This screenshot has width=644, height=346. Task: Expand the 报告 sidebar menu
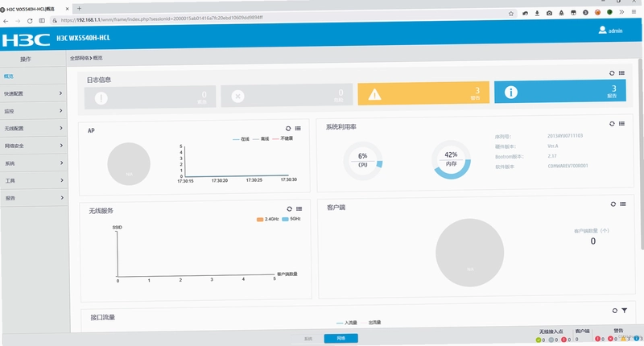click(x=33, y=198)
